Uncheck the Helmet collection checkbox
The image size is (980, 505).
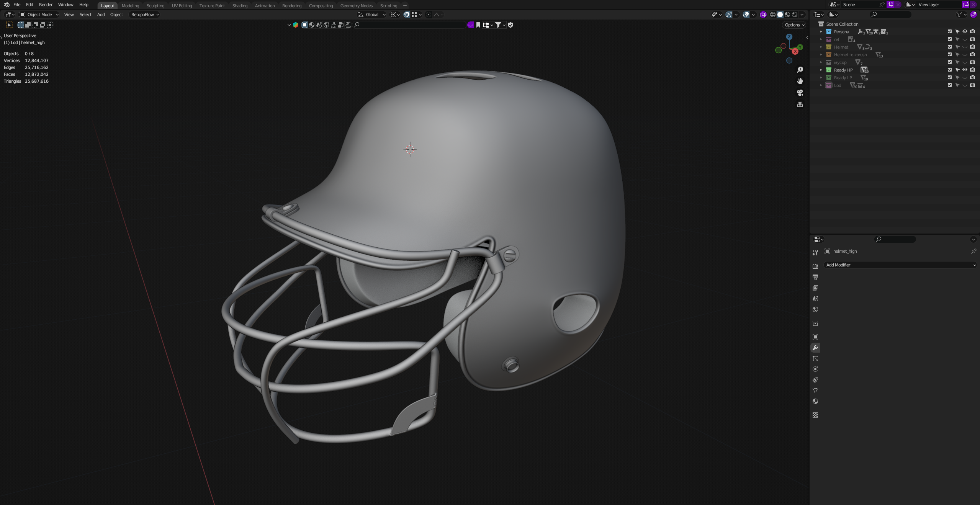pos(949,47)
